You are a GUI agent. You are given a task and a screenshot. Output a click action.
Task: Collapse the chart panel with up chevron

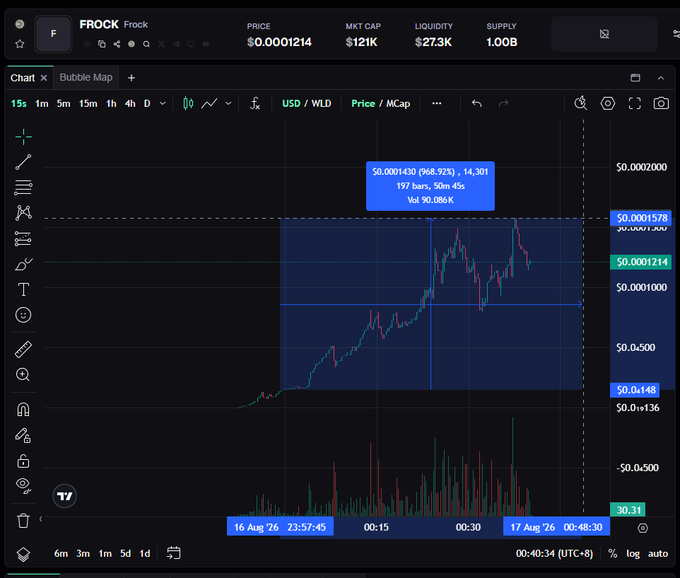click(x=660, y=78)
